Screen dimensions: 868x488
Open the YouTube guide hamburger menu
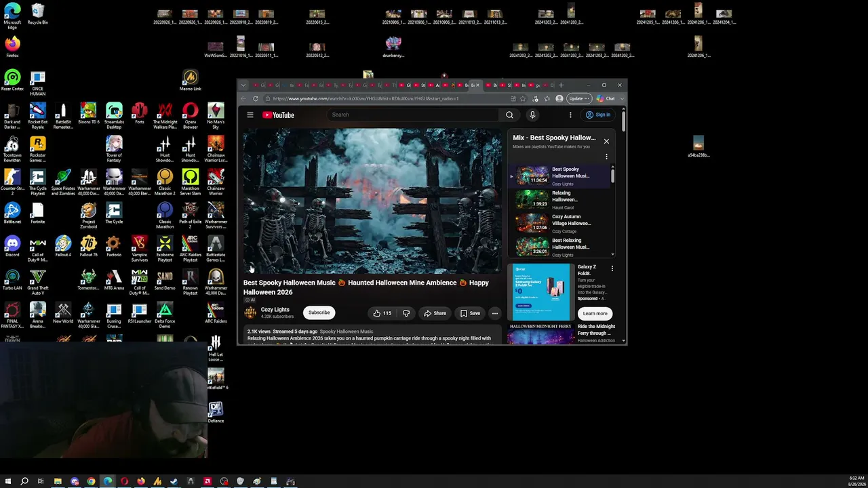click(x=250, y=115)
